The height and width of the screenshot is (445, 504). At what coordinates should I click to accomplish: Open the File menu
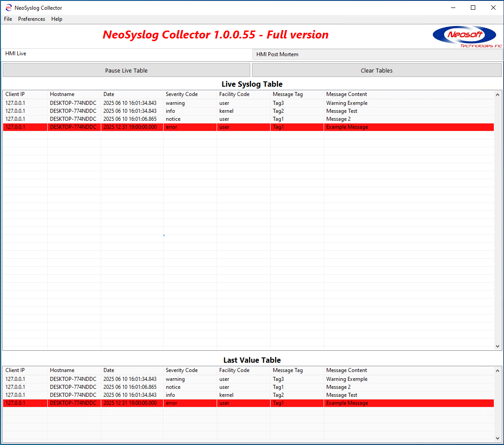click(8, 19)
